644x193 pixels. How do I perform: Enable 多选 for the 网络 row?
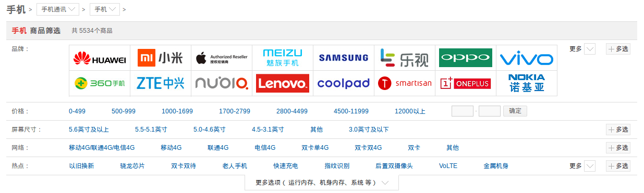pos(618,148)
